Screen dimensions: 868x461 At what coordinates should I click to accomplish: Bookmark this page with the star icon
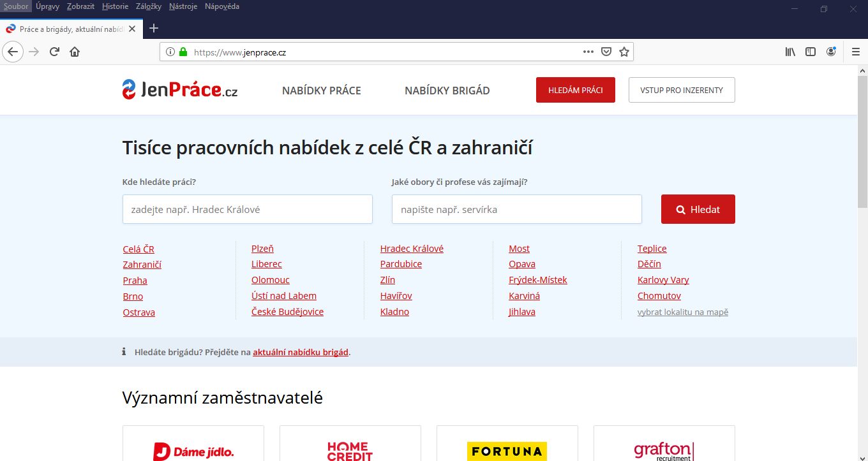(x=624, y=52)
